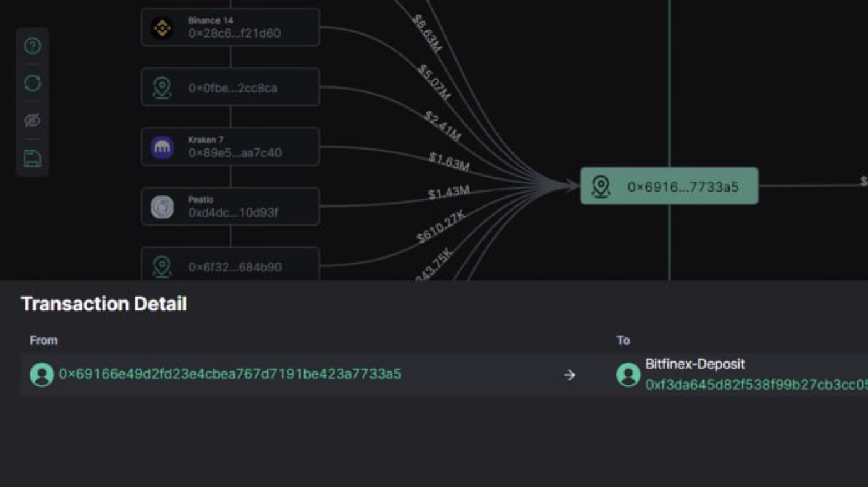Toggle the hide visibility eye icon
The width and height of the screenshot is (868, 487).
tap(32, 120)
